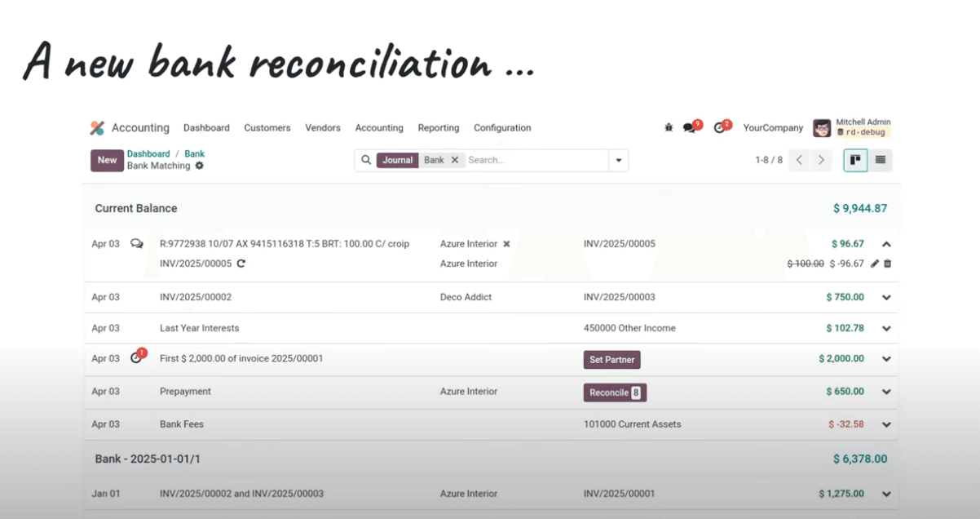Click the Set Partner button

coord(612,359)
